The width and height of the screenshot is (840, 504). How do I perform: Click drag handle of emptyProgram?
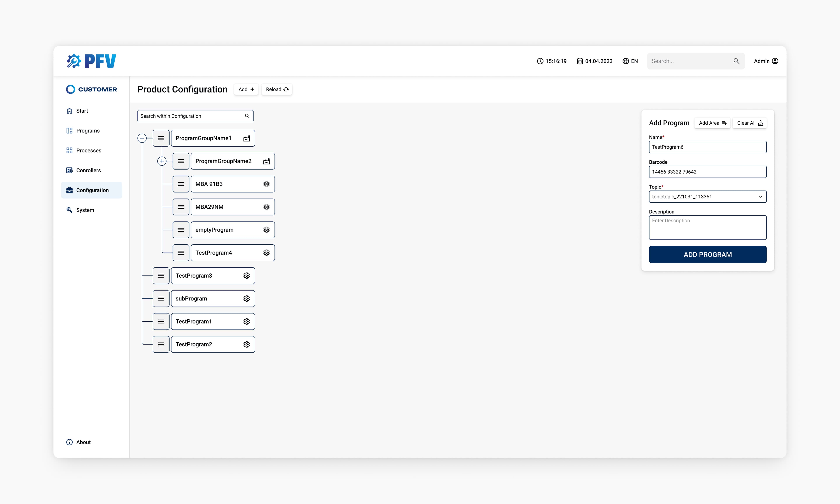pos(181,230)
